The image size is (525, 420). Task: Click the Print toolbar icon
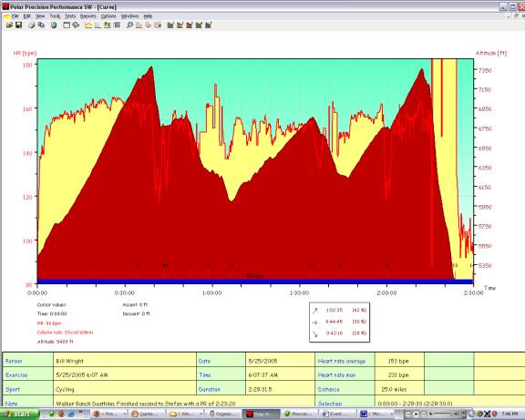click(x=32, y=26)
